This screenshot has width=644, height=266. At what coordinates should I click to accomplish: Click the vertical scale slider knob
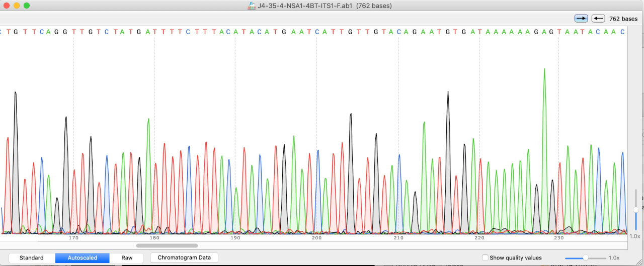tap(636, 209)
